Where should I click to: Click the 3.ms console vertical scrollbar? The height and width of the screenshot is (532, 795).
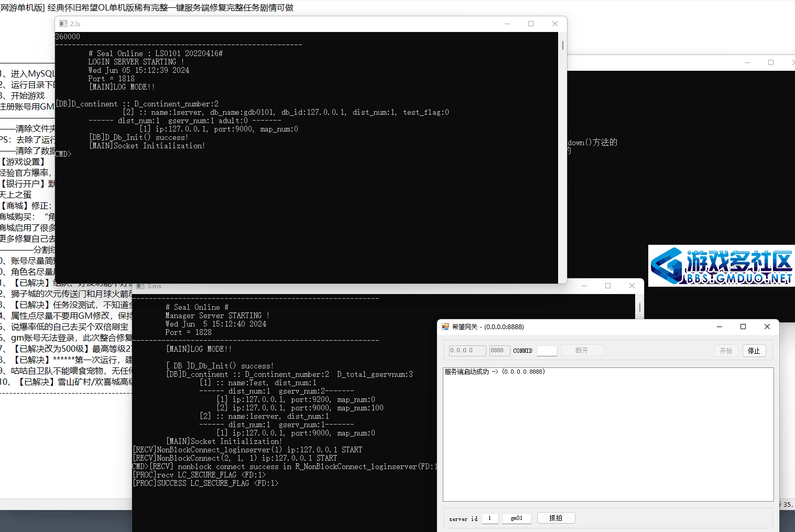640,307
